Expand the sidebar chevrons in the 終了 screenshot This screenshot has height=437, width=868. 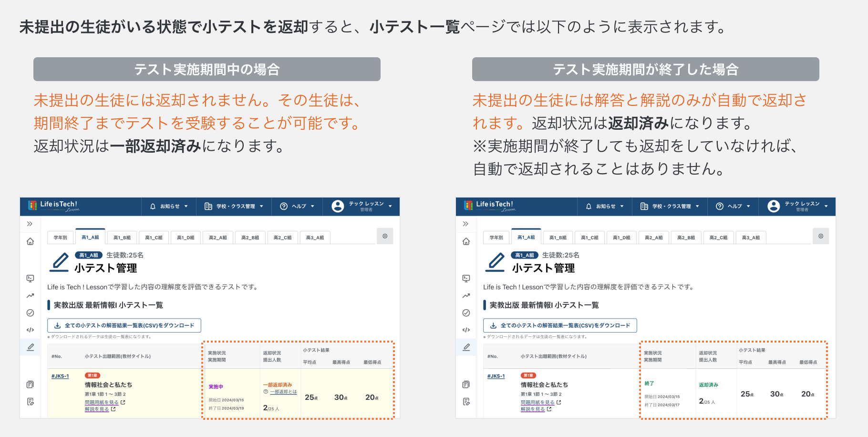click(465, 224)
